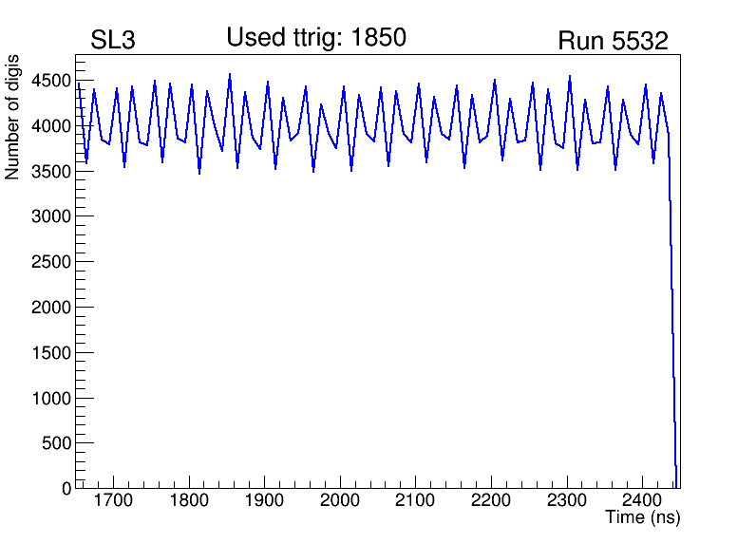This screenshot has width=756, height=543.
Task: Click the 2400 x-axis tick label
Action: [642, 500]
